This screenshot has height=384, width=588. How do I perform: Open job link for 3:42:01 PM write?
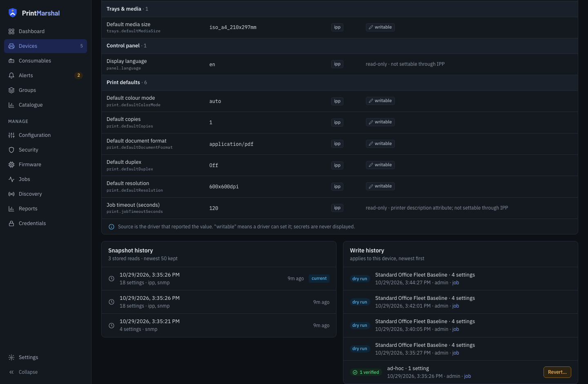[x=456, y=306]
